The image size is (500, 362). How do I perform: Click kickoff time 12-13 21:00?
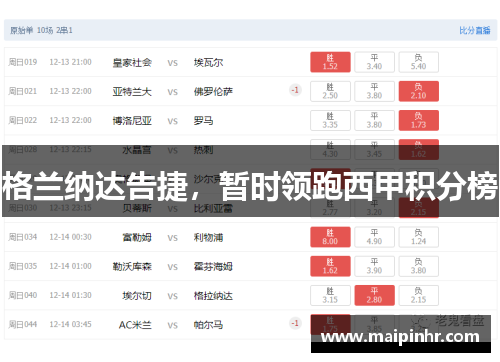70,62
